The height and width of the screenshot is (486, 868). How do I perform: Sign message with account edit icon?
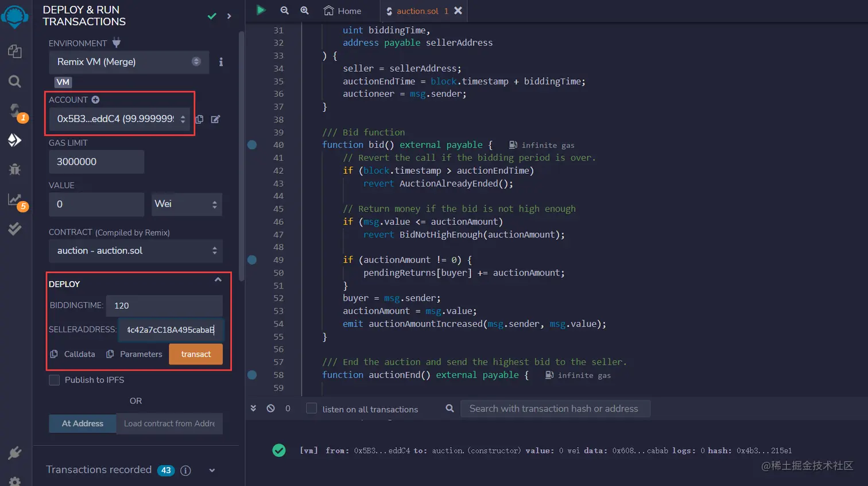pyautogui.click(x=215, y=119)
